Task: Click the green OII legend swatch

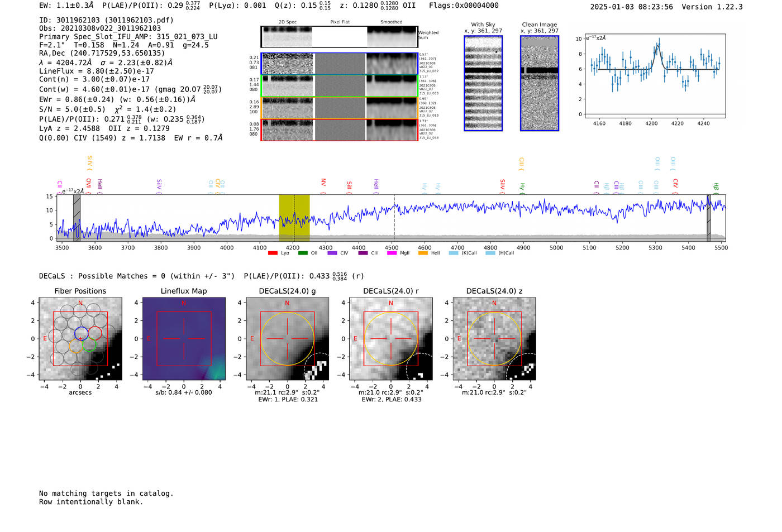Action: tap(303, 253)
